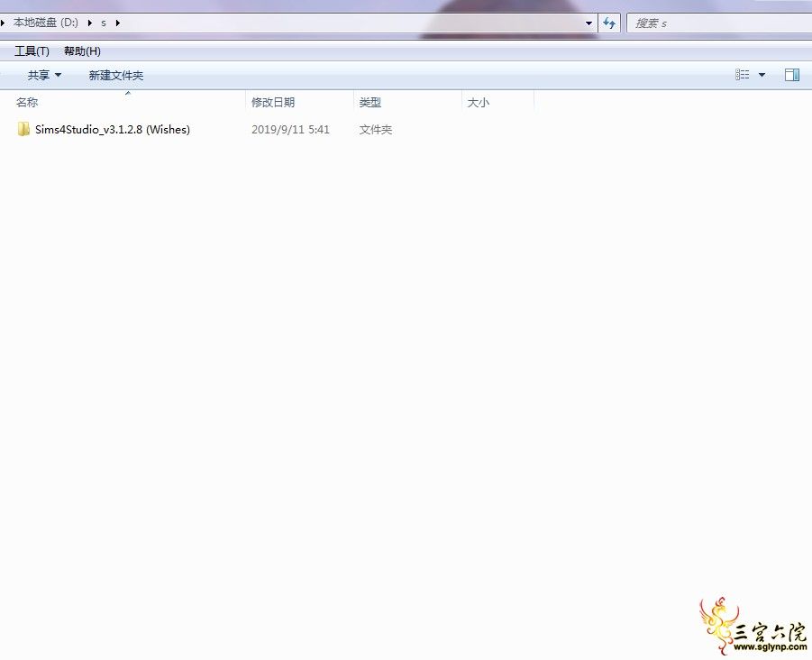Expand the arrow after 本地磁盘 (D:)
This screenshot has height=660, width=812.
click(90, 23)
